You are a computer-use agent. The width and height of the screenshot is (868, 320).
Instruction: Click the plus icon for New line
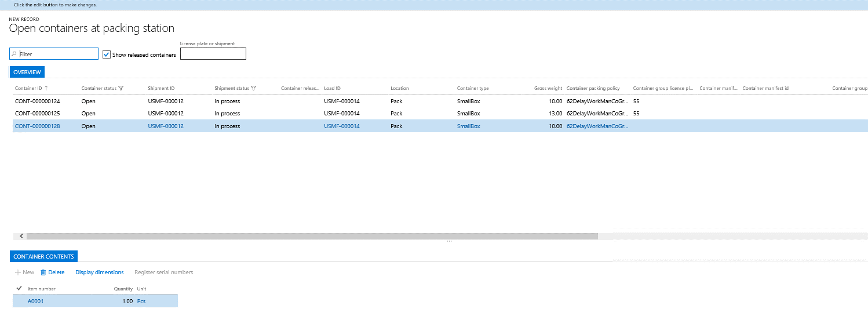point(18,272)
